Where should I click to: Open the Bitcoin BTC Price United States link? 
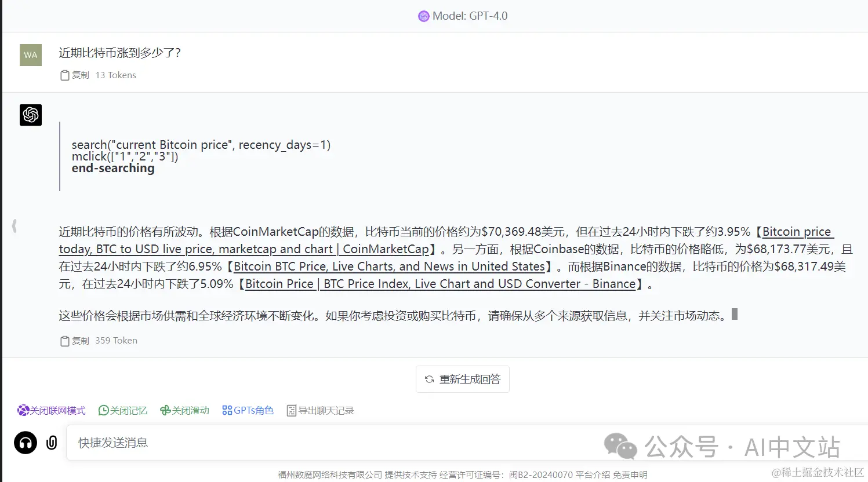point(389,266)
